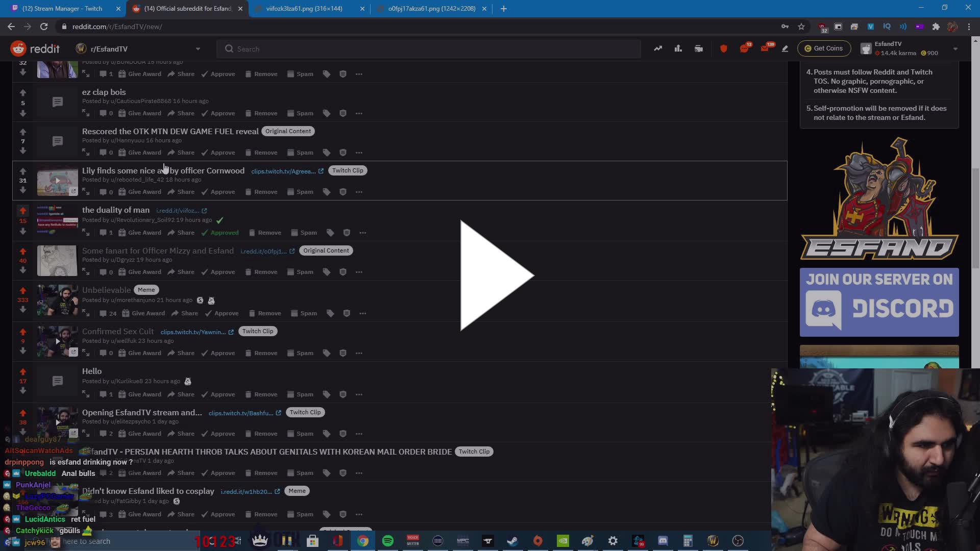Click the Get Coins button
980x551 pixels.
pos(823,48)
